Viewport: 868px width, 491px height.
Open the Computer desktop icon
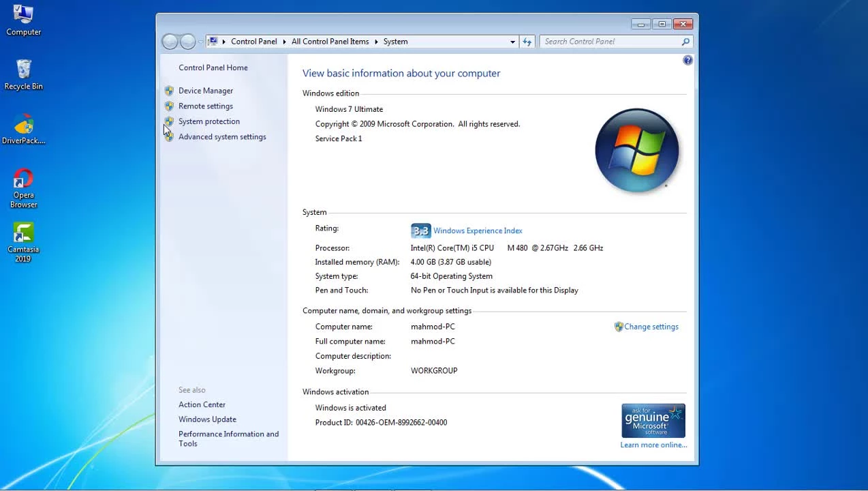click(x=23, y=20)
